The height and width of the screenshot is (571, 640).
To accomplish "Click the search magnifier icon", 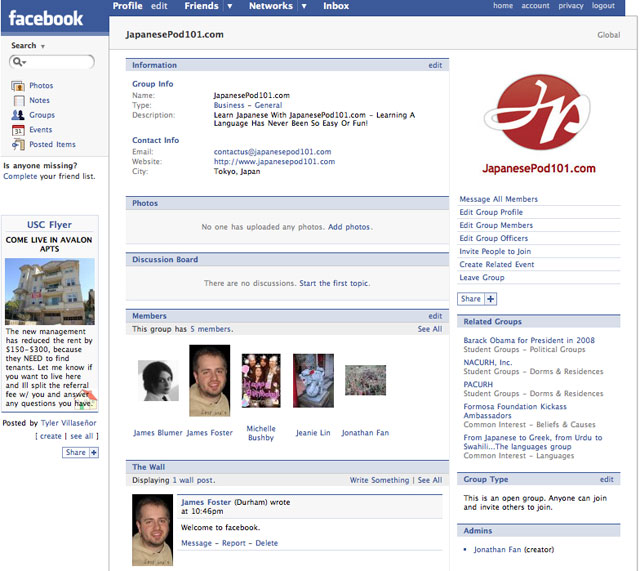I will tap(18, 62).
